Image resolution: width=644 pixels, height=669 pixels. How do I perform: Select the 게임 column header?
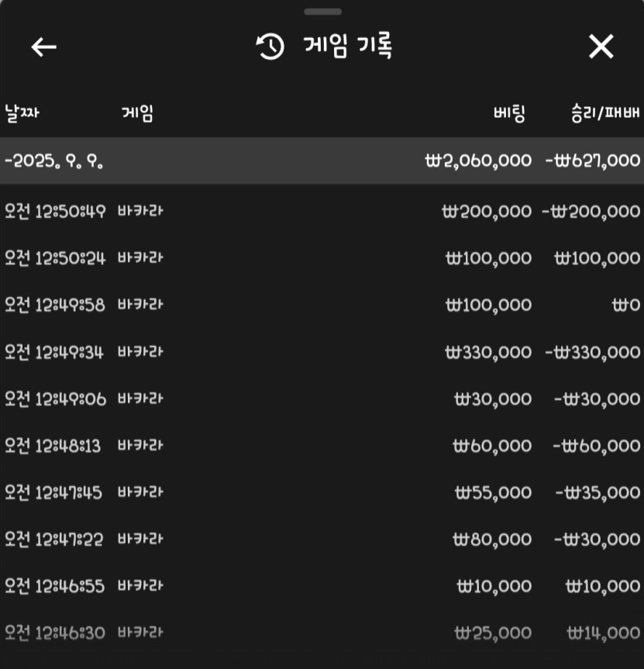tap(137, 113)
